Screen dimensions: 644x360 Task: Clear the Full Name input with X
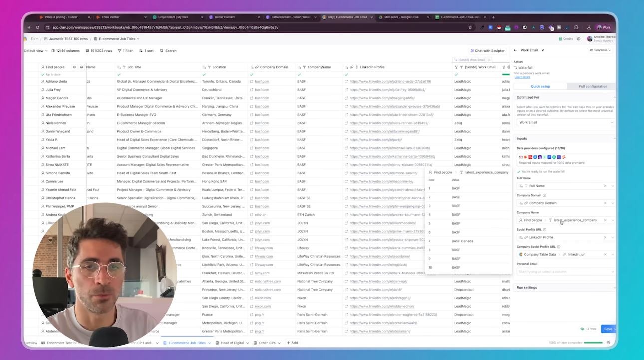click(605, 186)
